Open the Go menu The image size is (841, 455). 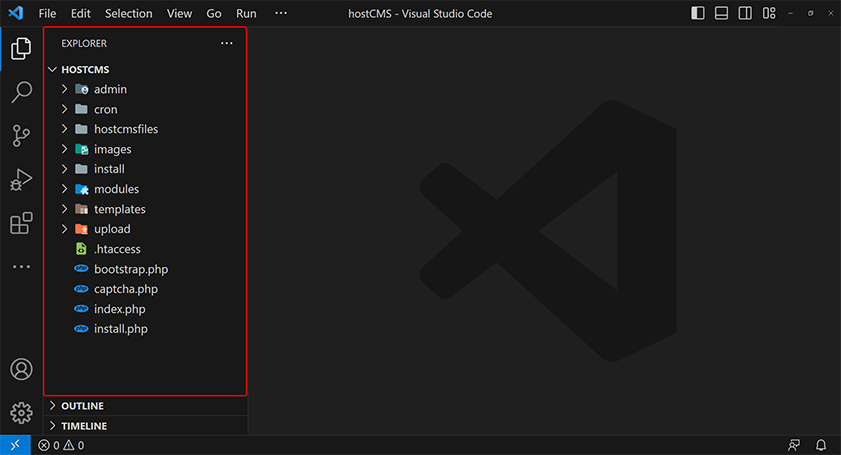point(213,13)
